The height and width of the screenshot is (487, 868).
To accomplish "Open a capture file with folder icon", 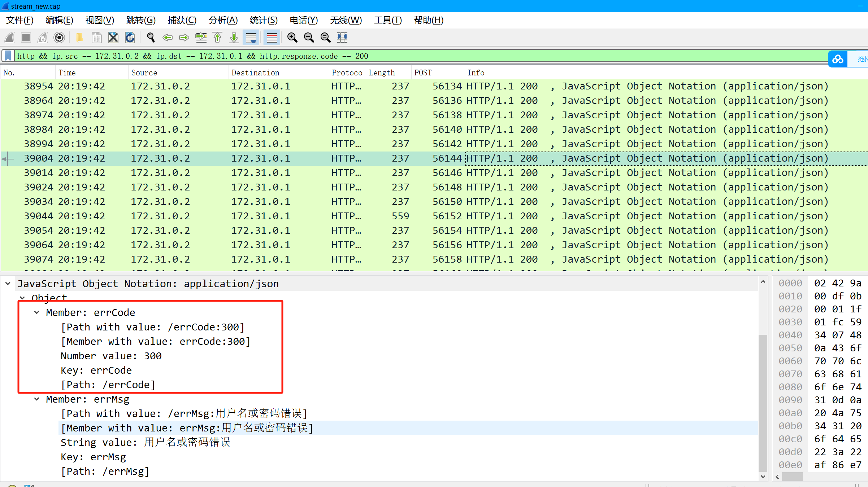I will click(79, 38).
